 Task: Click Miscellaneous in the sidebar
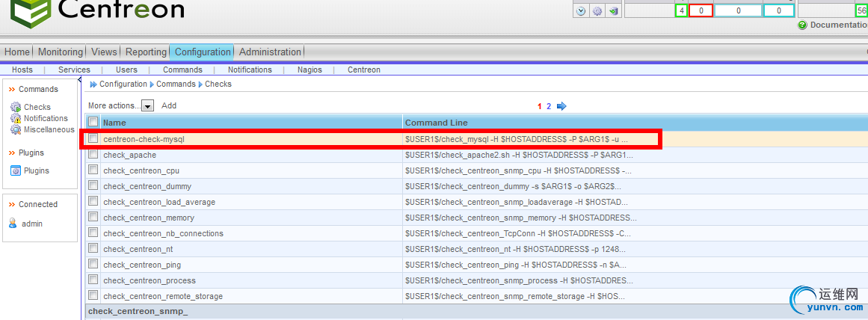(49, 129)
